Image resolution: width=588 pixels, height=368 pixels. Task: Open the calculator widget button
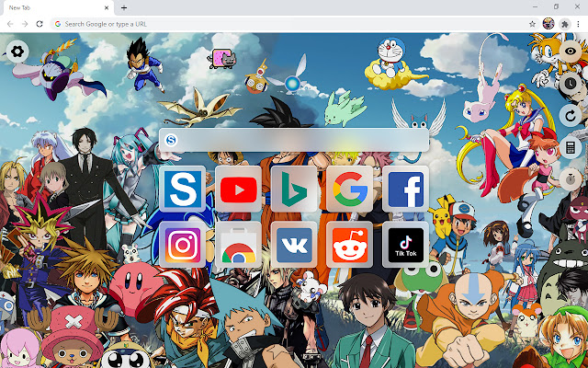click(x=570, y=147)
